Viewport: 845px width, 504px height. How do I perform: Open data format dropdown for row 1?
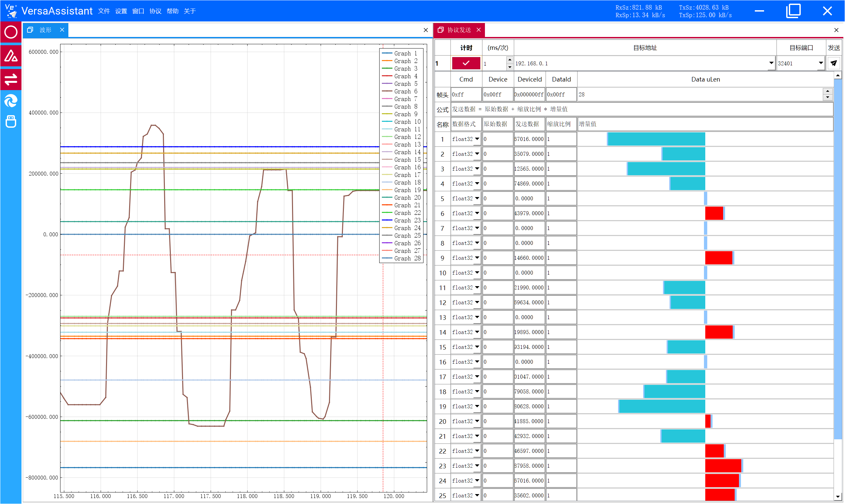point(477,139)
